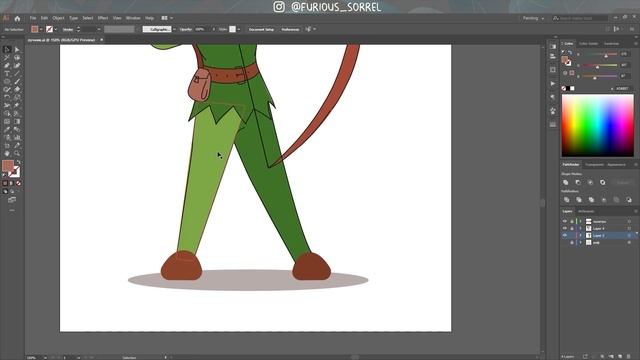640x360 pixels.
Task: Close the open document tab
Action: click(x=102, y=40)
